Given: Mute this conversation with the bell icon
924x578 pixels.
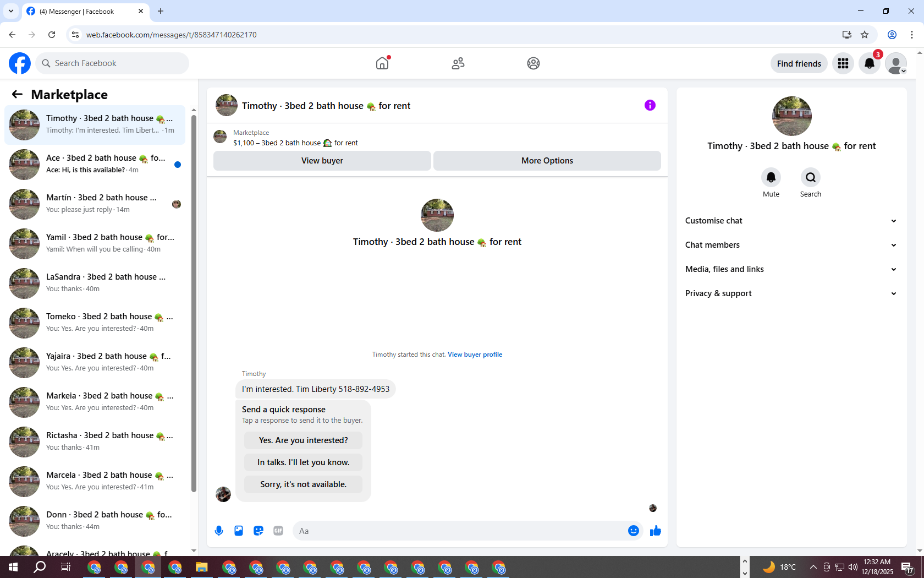Looking at the screenshot, I should pos(771,177).
